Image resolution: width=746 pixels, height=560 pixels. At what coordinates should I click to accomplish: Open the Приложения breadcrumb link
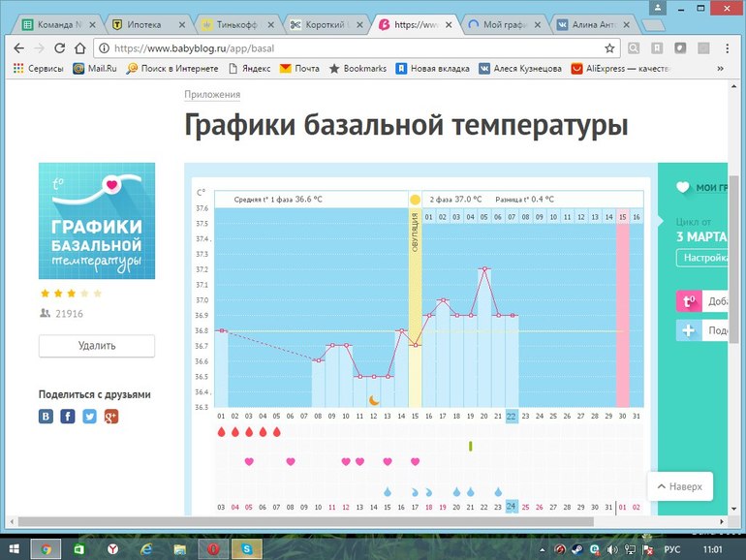212,95
